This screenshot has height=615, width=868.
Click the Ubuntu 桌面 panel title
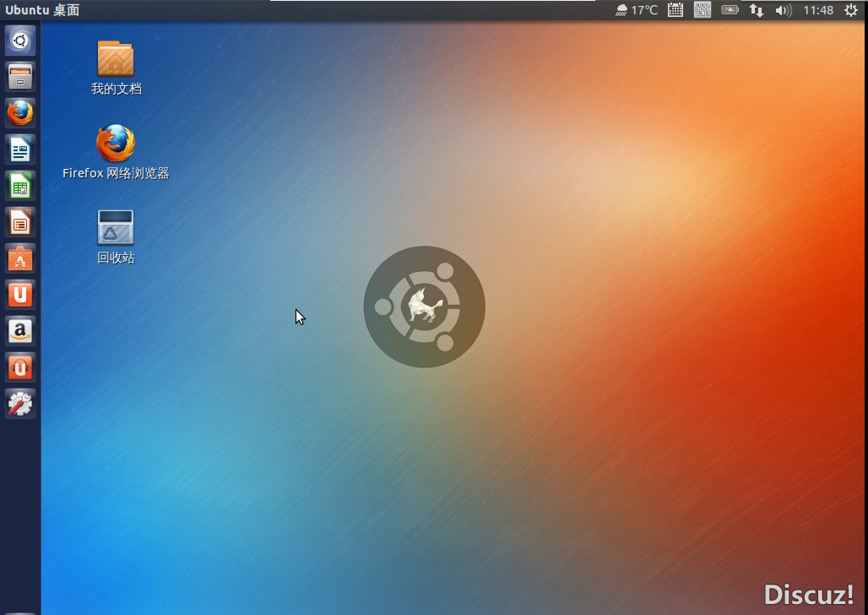42,10
